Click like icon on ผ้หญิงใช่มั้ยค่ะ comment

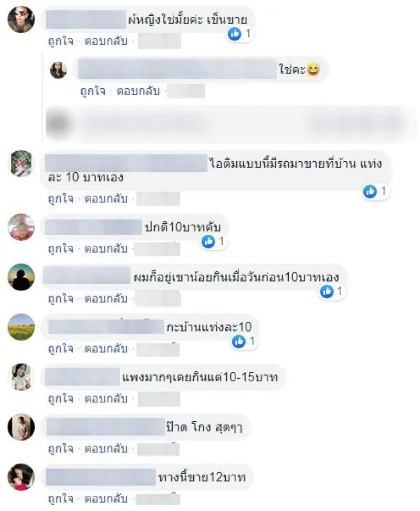234,34
